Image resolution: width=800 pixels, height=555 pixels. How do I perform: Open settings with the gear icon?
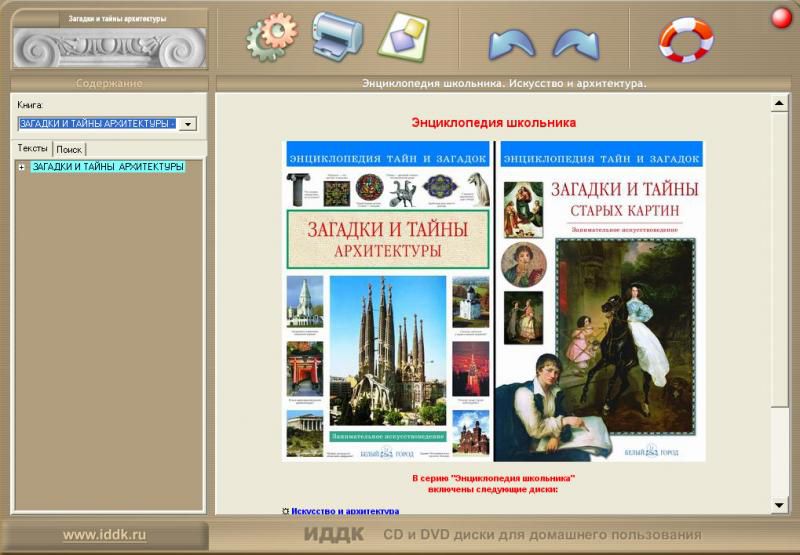271,37
